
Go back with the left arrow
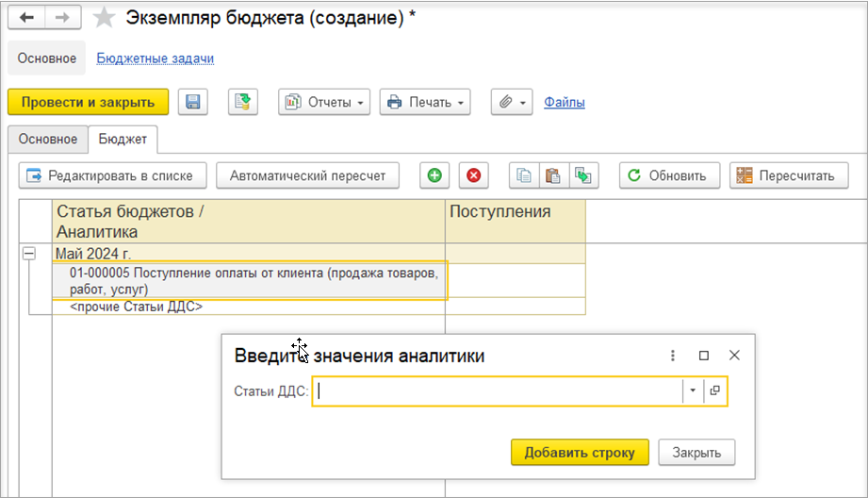coord(26,18)
